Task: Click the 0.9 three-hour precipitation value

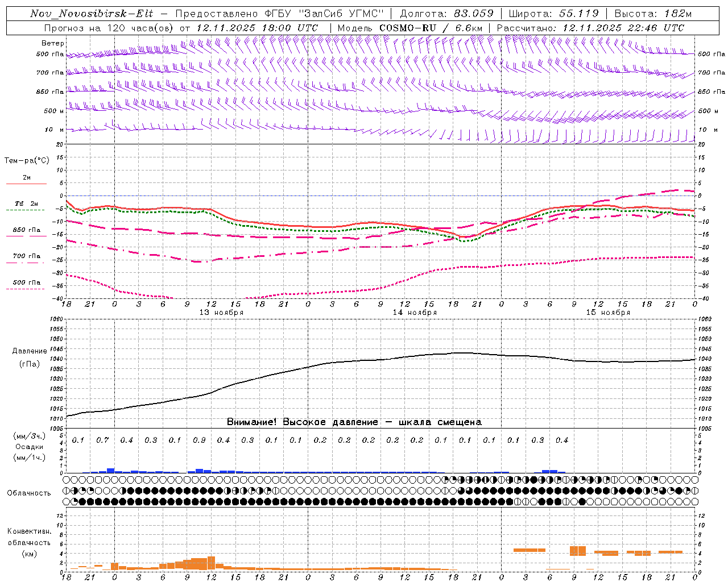Action: coord(199,440)
